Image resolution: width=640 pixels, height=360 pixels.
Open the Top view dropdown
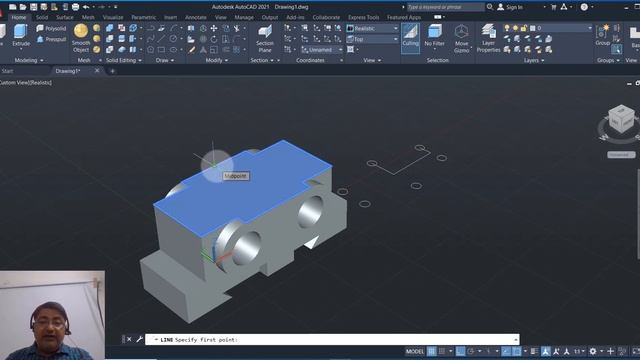(x=372, y=39)
